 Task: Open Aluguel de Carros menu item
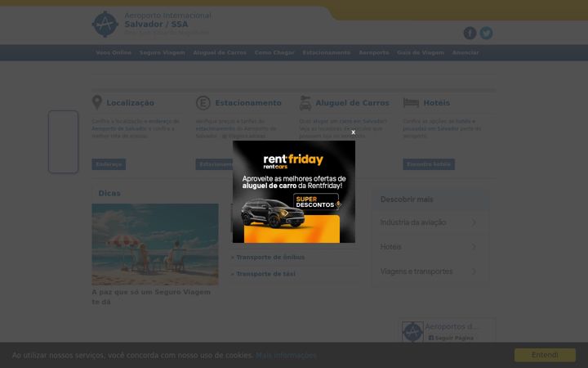pos(220,52)
